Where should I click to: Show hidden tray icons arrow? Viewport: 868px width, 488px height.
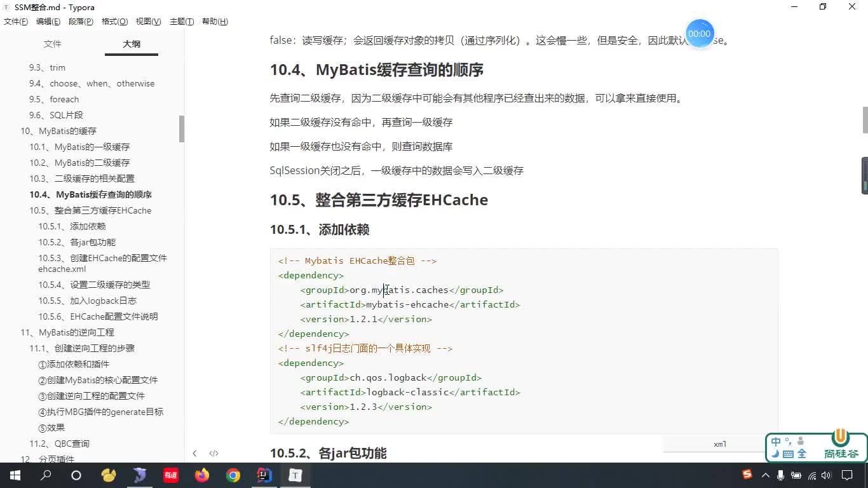tap(765, 475)
